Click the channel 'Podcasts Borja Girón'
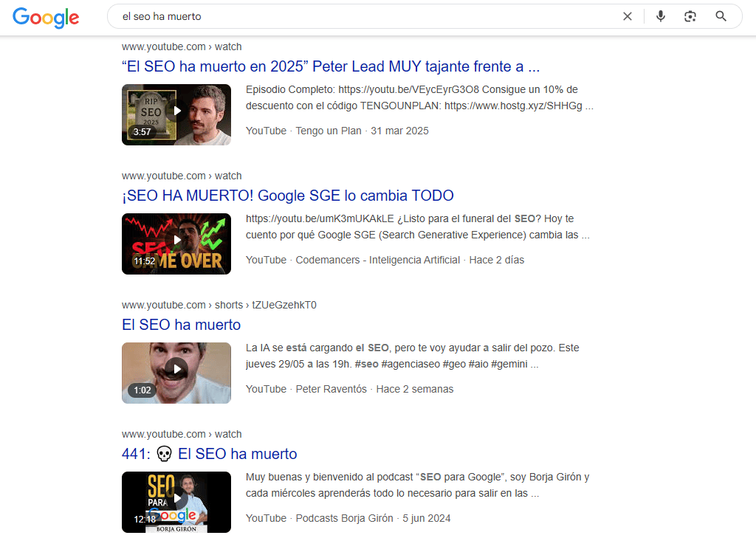The height and width of the screenshot is (538, 756). pos(344,519)
